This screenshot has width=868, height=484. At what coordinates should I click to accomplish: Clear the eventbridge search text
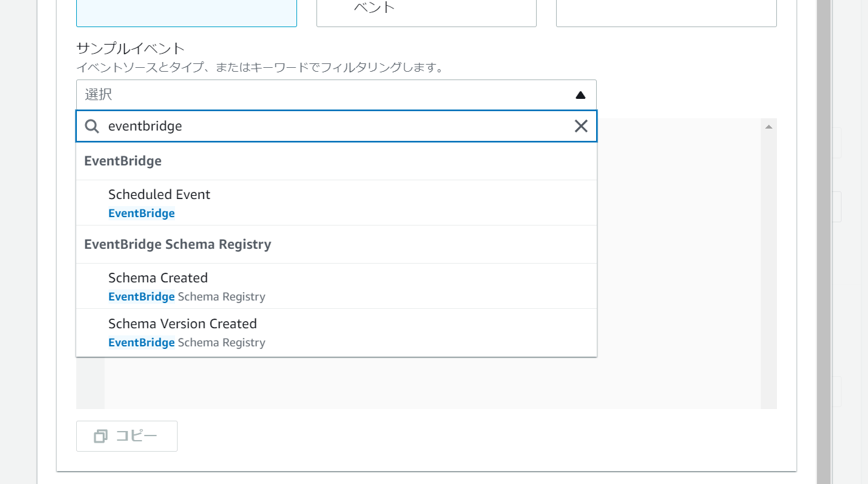point(581,126)
